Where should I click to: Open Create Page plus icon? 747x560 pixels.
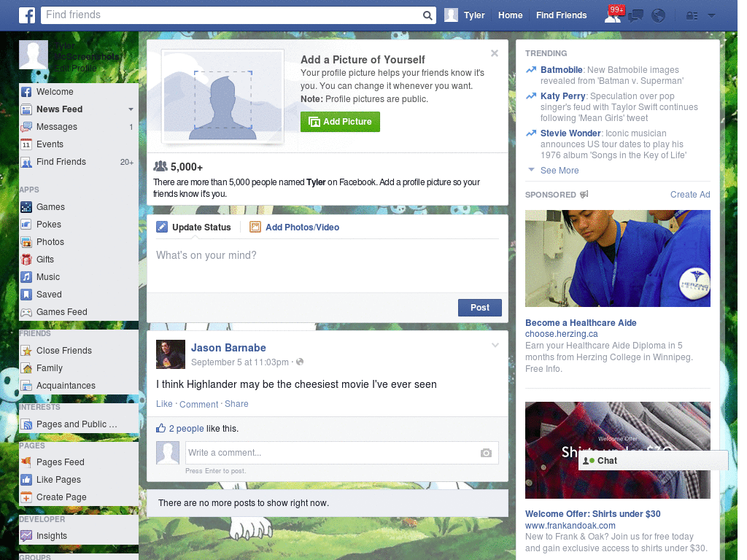(26, 497)
